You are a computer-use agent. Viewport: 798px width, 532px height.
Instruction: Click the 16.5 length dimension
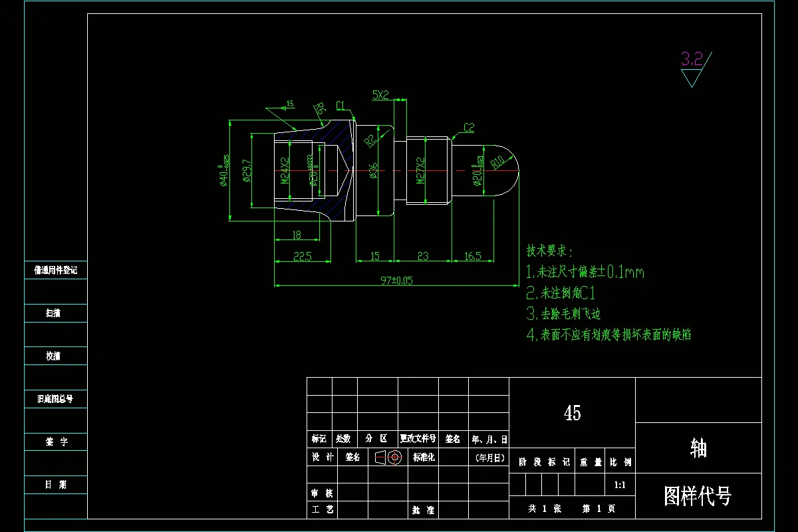pyautogui.click(x=472, y=256)
